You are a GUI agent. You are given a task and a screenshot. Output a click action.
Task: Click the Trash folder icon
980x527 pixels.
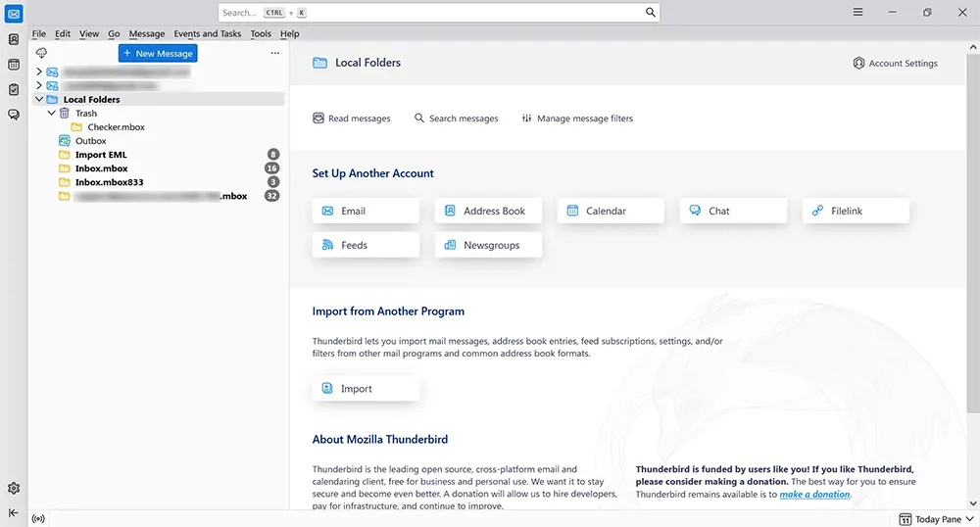coord(65,113)
